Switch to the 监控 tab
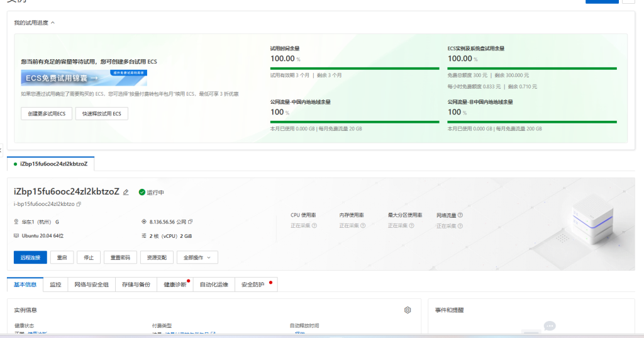644x338 pixels. pyautogui.click(x=55, y=285)
